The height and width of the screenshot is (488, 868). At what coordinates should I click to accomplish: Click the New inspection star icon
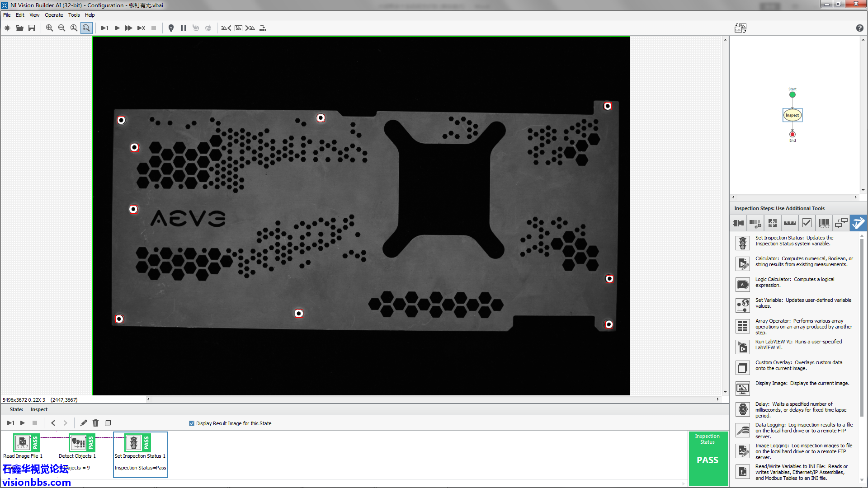(7, 28)
